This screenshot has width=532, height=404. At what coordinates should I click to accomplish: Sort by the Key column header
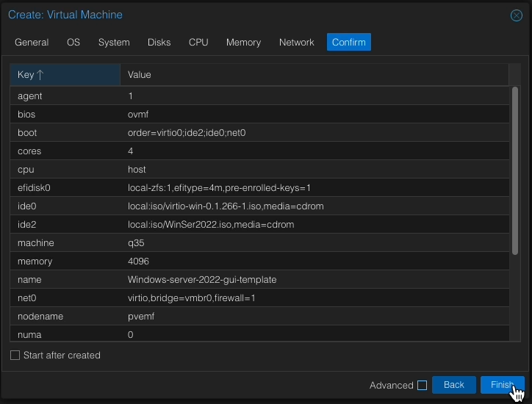[x=65, y=75]
